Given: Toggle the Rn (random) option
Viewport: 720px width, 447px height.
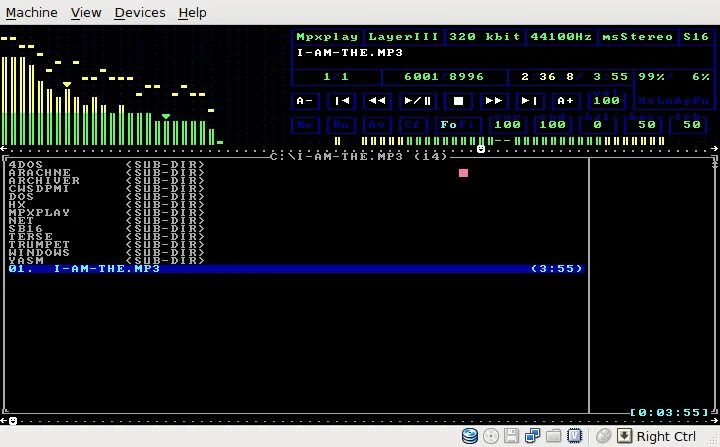Looking at the screenshot, I should [x=341, y=124].
